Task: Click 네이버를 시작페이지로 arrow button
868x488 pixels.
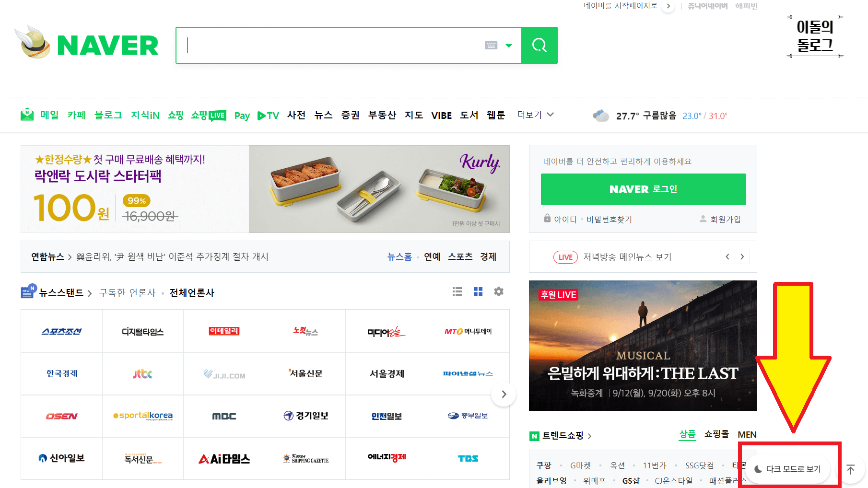Action: click(668, 6)
